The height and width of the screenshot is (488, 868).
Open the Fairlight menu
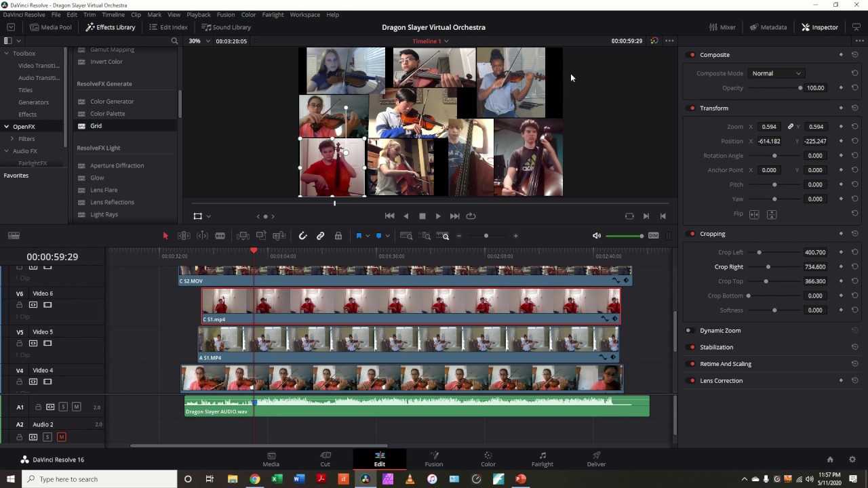pos(273,14)
